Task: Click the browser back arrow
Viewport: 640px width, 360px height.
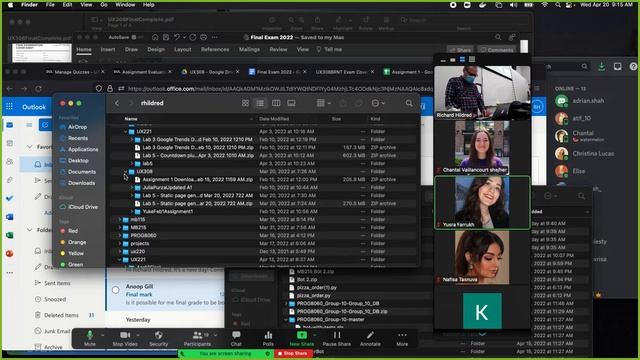Action: tap(10, 89)
